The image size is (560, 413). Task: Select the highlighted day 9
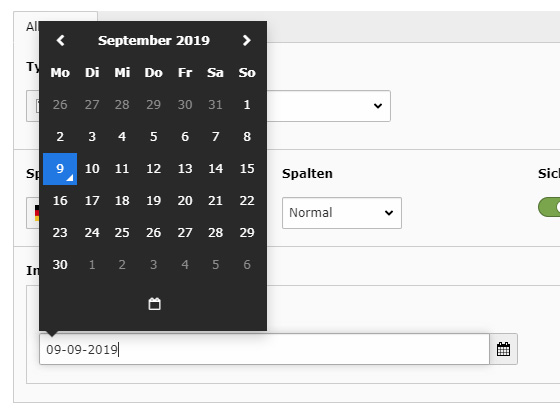tap(60, 169)
